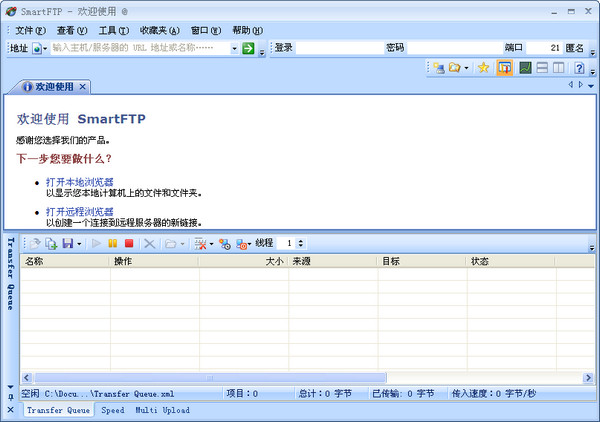The height and width of the screenshot is (422, 600).
Task: Click the green Connect arrow button
Action: pyautogui.click(x=248, y=48)
